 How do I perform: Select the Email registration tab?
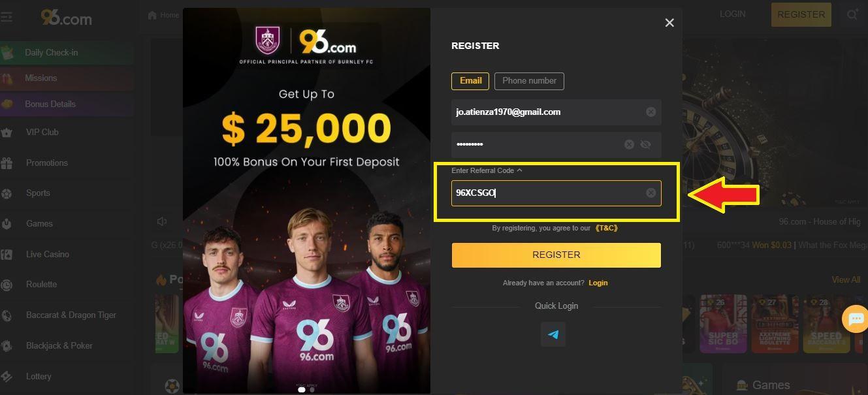(470, 81)
